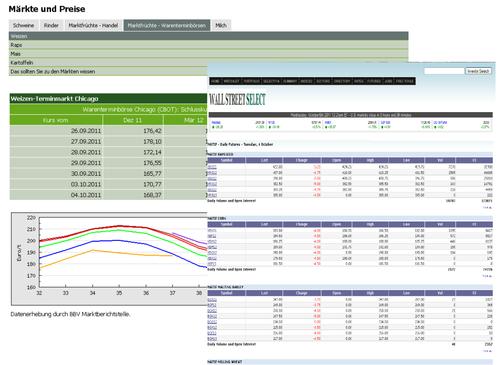The height and width of the screenshot is (365, 500).
Task: Expand the Mais accordion section
Action: point(208,54)
